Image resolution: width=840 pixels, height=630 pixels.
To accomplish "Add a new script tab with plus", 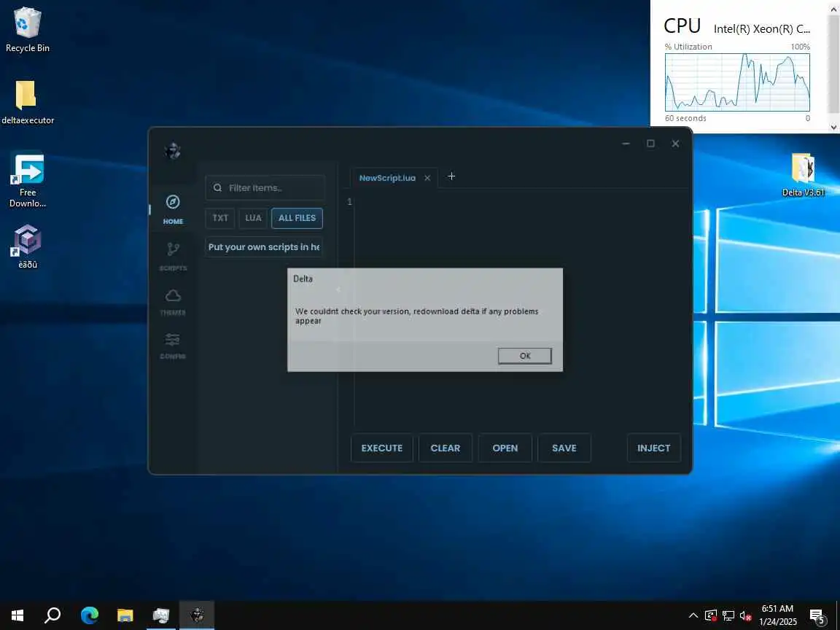I will click(451, 176).
